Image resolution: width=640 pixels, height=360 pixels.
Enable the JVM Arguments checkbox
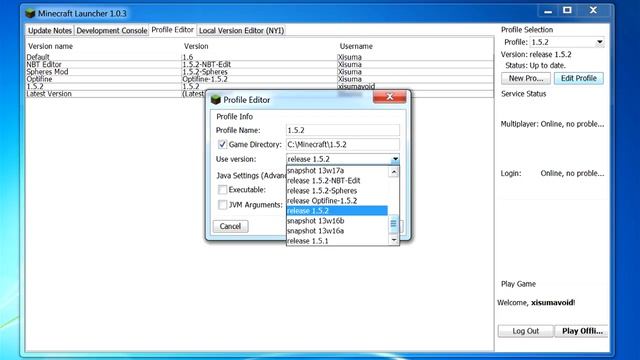click(222, 204)
